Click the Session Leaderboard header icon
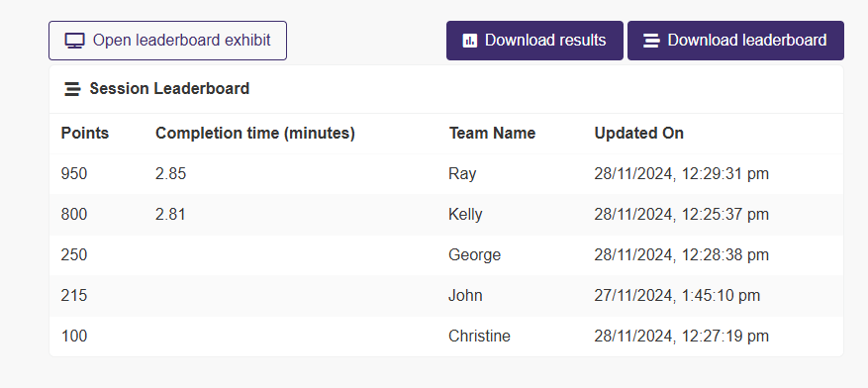 click(72, 88)
